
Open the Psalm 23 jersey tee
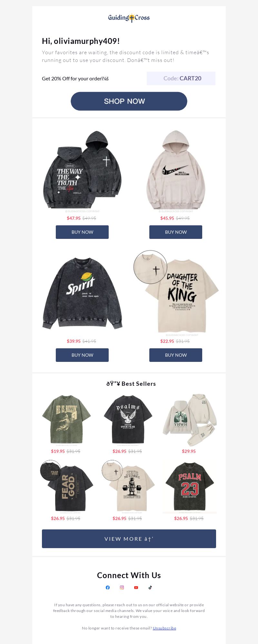(x=190, y=487)
